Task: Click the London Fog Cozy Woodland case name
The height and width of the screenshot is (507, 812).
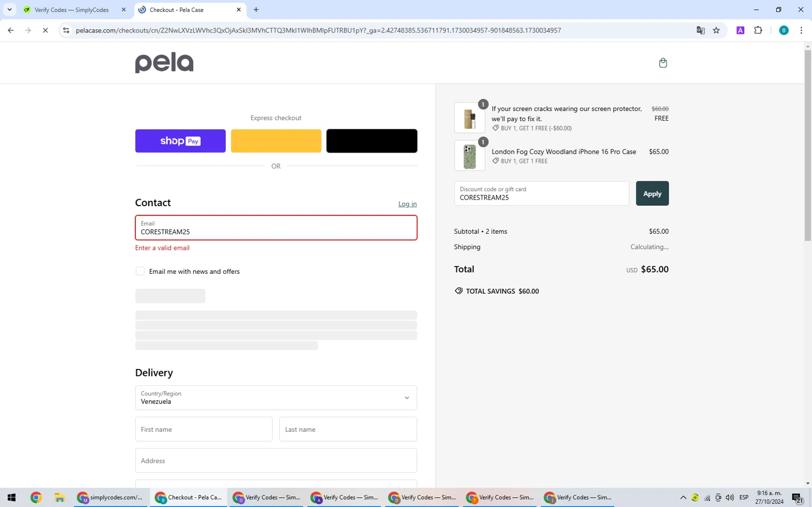Action: coord(564,152)
